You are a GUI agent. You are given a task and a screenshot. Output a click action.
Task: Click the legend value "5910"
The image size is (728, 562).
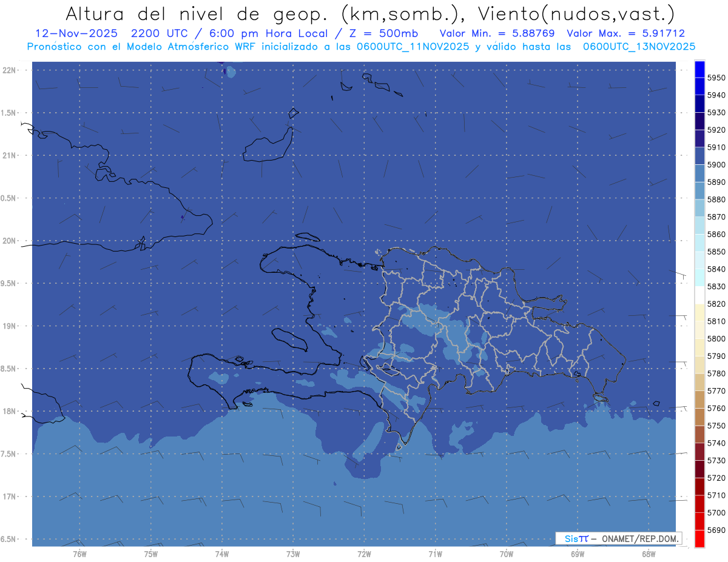(716, 147)
